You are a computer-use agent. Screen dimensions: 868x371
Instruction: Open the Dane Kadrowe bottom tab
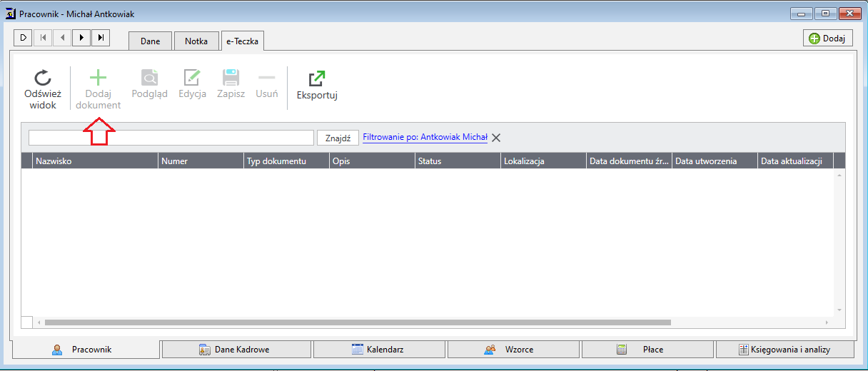[236, 350]
